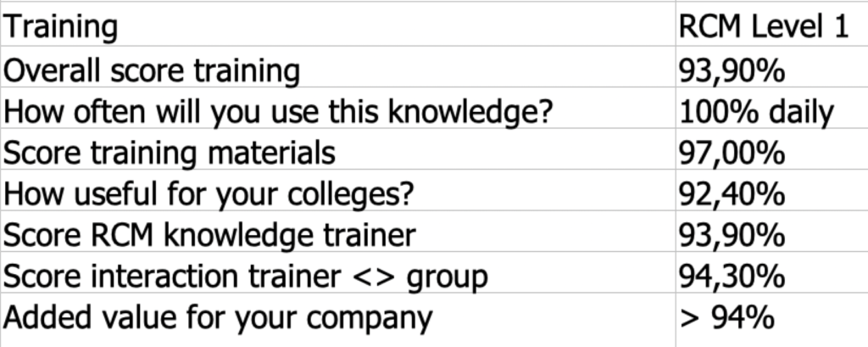Click the 92,40% usefulness value cell
Screen dimensions: 868x347
click(732, 193)
